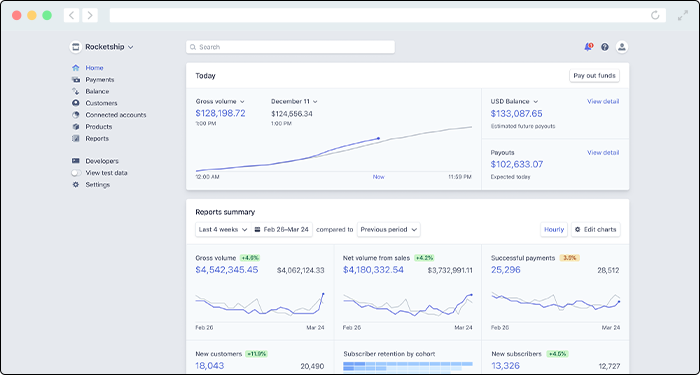Click the $4,542,345.45 gross volume figure

pos(227,270)
